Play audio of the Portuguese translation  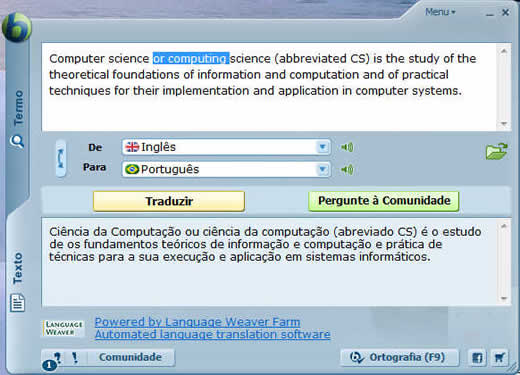click(347, 170)
